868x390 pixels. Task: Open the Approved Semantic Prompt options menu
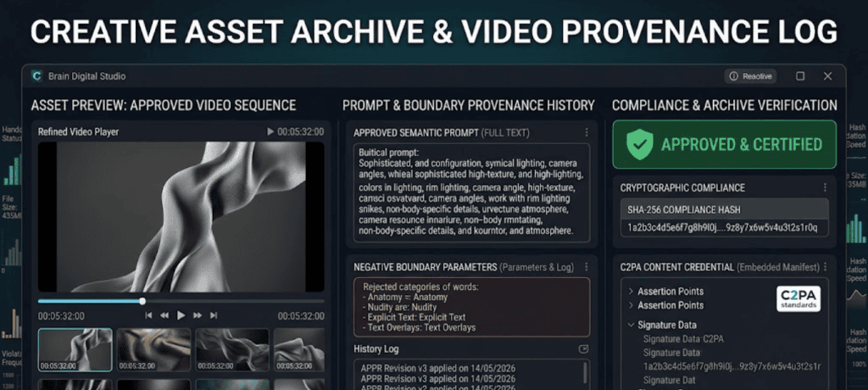click(587, 133)
